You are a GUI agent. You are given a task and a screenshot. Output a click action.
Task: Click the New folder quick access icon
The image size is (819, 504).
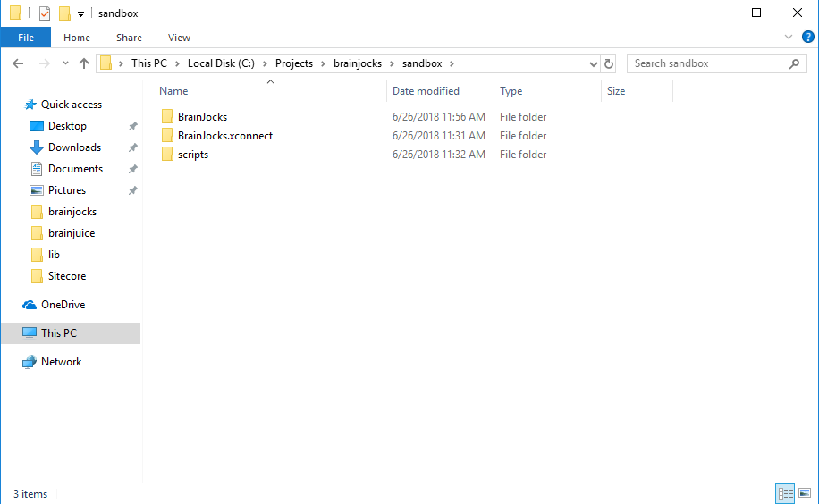[64, 13]
